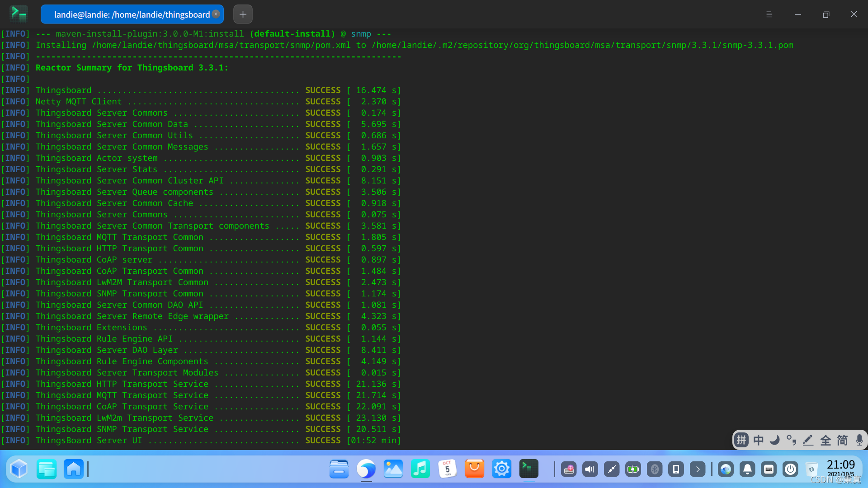Image resolution: width=868 pixels, height=488 pixels.
Task: Click the snmp-3.3.1.pom install path
Action: 582,45
